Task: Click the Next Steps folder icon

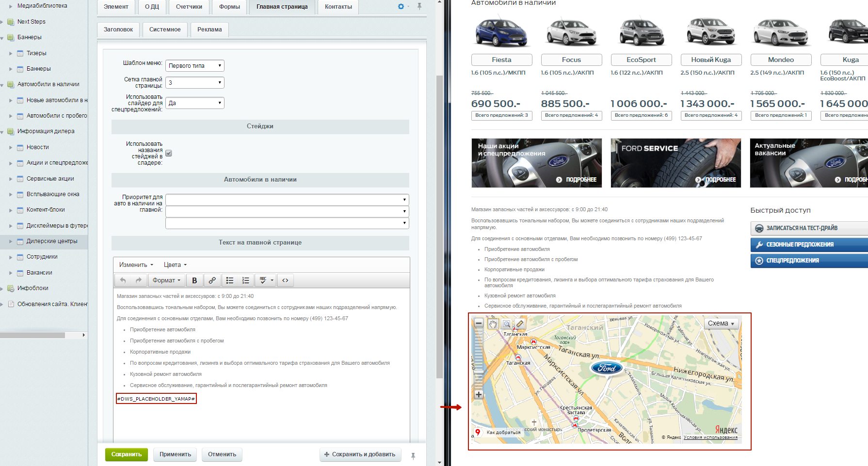Action: click(11, 22)
